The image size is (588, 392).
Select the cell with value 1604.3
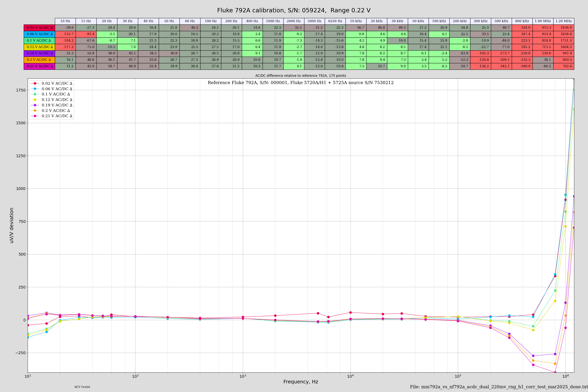(564, 47)
